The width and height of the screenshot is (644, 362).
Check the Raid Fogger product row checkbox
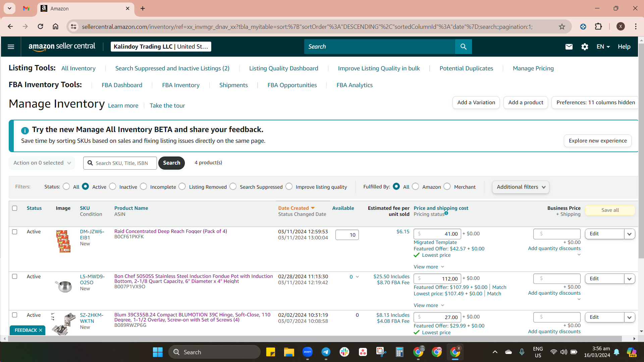pyautogui.click(x=15, y=232)
